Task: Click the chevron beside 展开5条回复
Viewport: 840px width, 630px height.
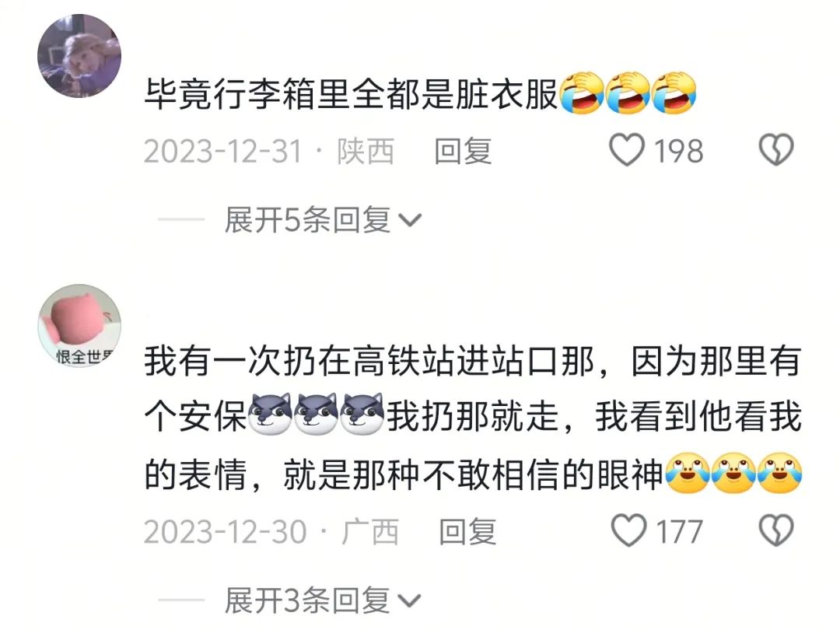Action: [x=411, y=221]
